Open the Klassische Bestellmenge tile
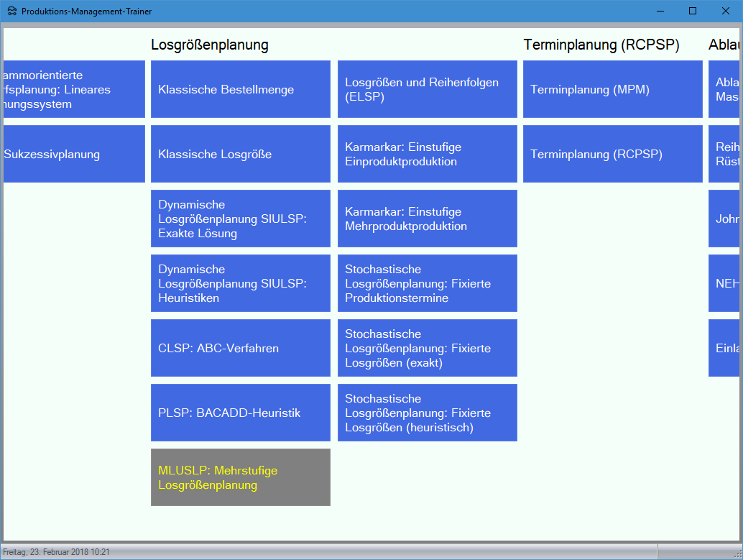Image resolution: width=743 pixels, height=560 pixels. (240, 89)
